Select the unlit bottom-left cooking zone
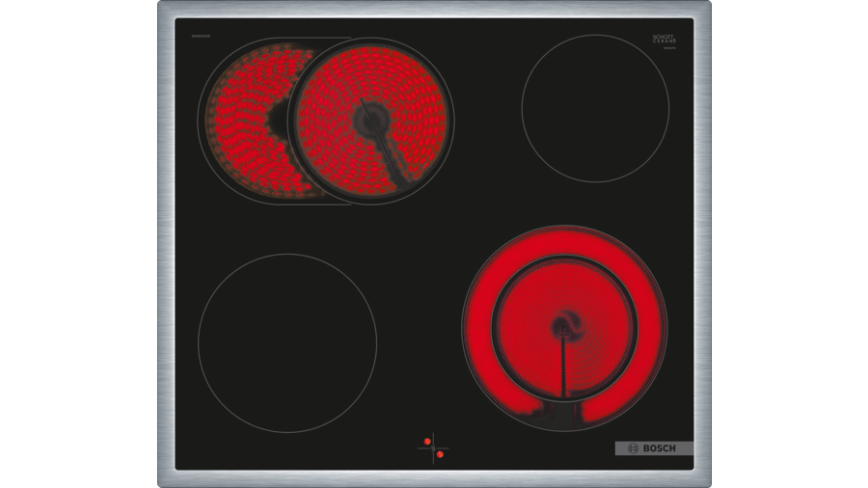 286,342
